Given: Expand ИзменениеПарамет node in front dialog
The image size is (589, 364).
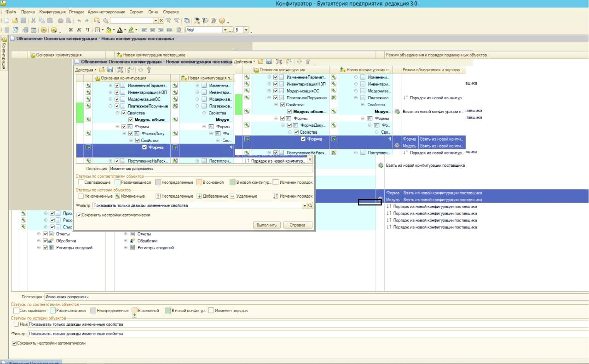Looking at the screenshot, I should pyautogui.click(x=110, y=86).
